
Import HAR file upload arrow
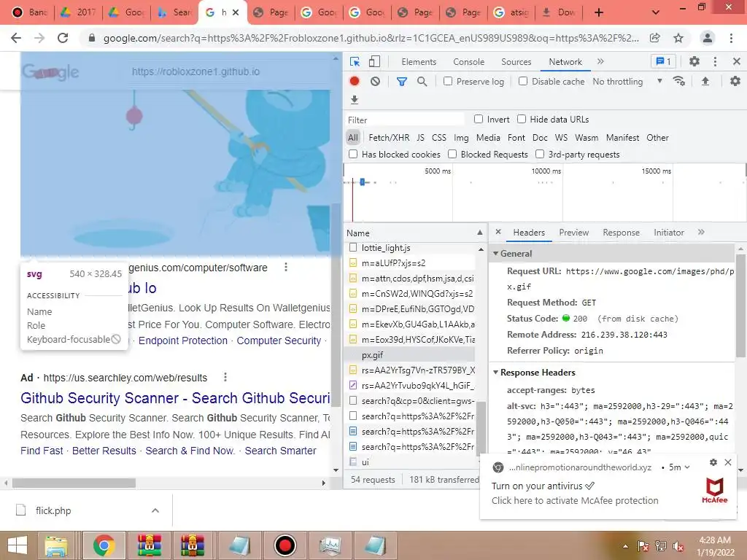pyautogui.click(x=705, y=82)
